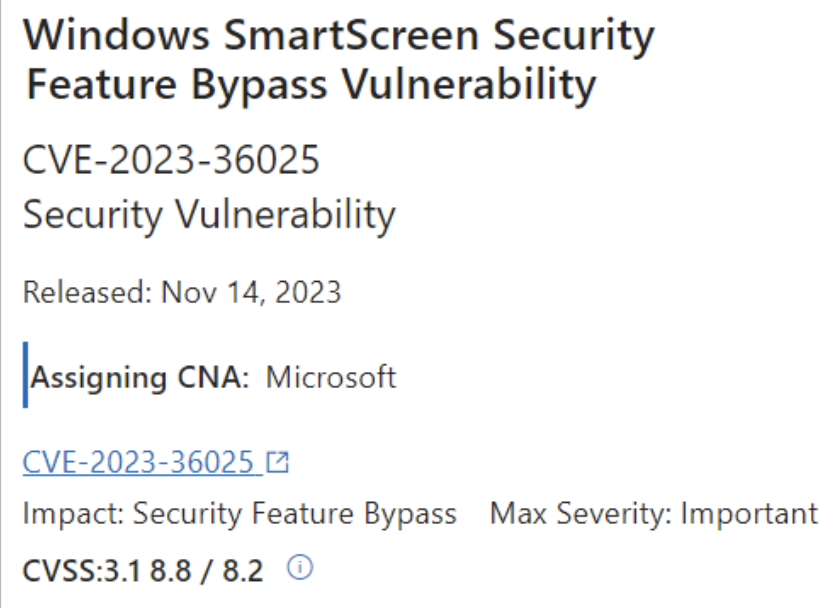Click the 8.8 base score value
The height and width of the screenshot is (608, 838).
pyautogui.click(x=170, y=570)
